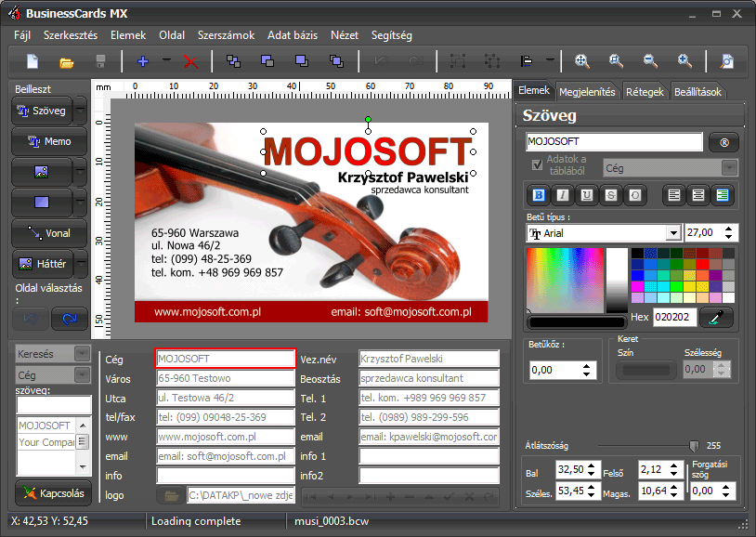756x537 pixels.
Task: Open alignment options dropdown arrow in toolbar
Action: coord(550,60)
